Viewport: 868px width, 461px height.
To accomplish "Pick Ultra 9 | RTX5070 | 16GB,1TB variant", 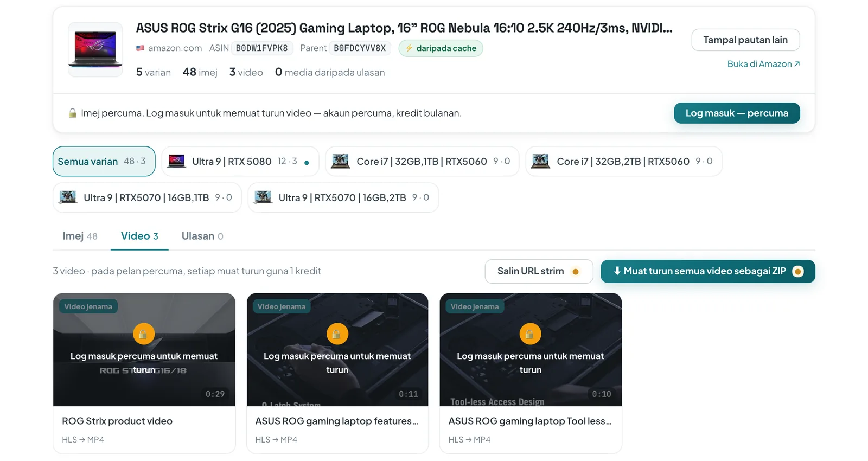I will coord(147,197).
